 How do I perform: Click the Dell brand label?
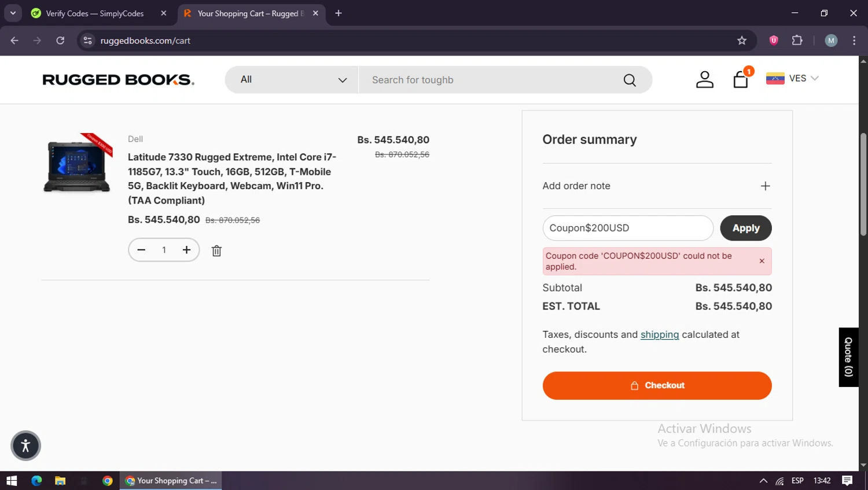pyautogui.click(x=135, y=139)
